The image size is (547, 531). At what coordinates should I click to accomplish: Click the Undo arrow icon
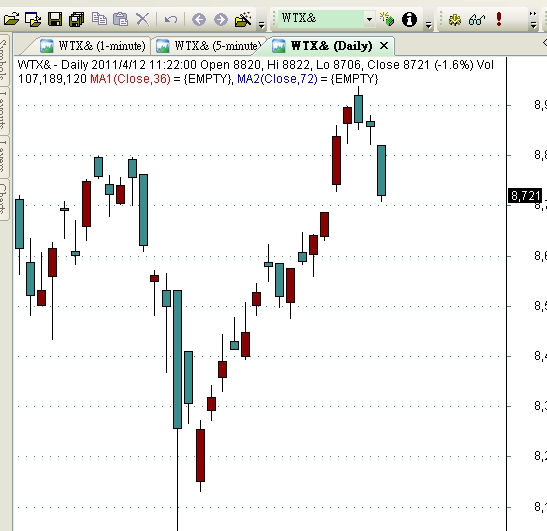pos(171,19)
